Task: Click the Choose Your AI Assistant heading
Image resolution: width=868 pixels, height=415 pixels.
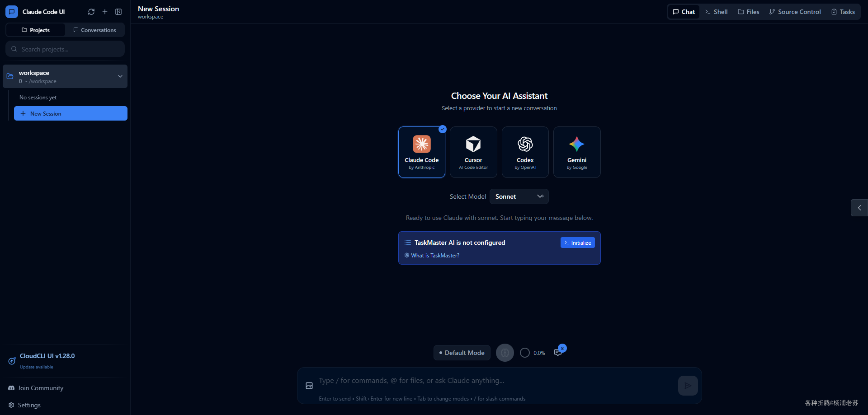Action: click(499, 96)
